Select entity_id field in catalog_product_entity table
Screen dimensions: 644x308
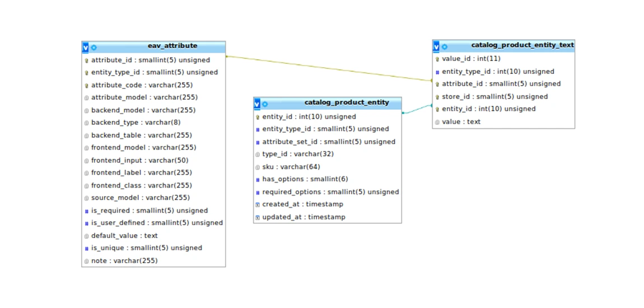(x=309, y=117)
